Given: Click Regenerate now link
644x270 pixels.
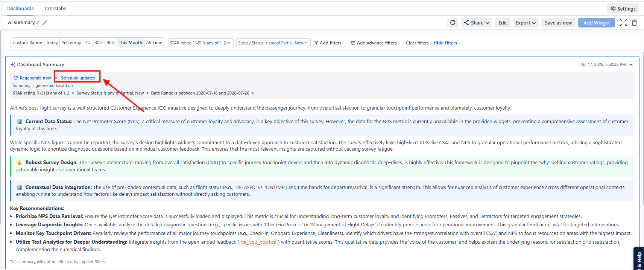Looking at the screenshot, I should [x=32, y=78].
